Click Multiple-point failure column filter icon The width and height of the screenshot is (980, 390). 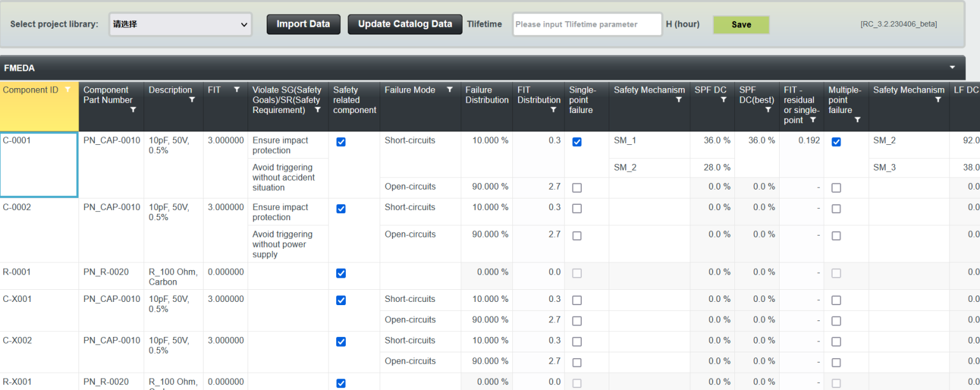857,120
